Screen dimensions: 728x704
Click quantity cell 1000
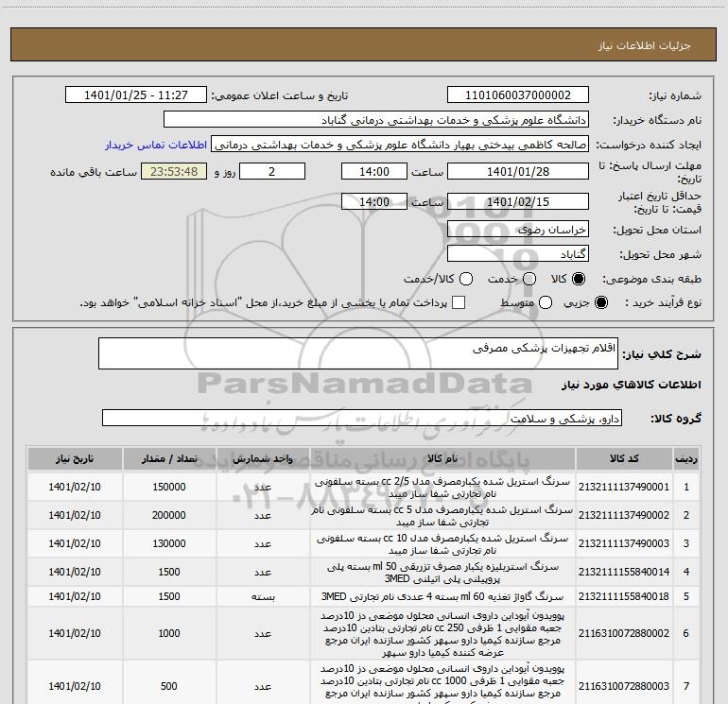tap(169, 633)
